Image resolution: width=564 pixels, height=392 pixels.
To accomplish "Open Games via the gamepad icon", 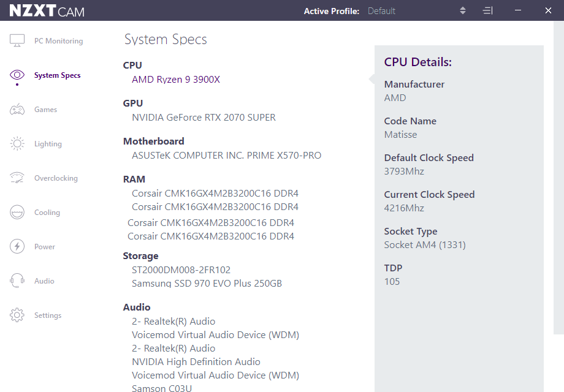I will coord(17,110).
